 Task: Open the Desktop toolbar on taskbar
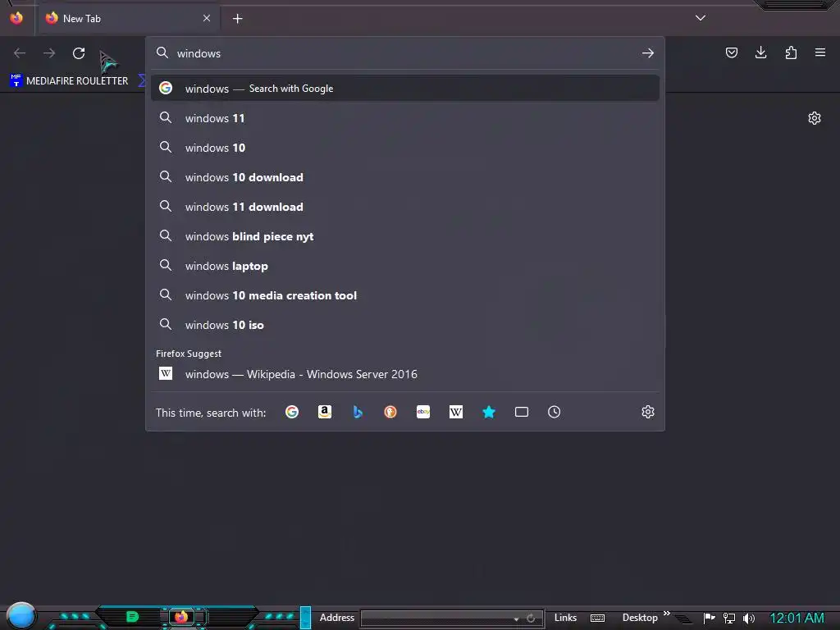(x=640, y=618)
